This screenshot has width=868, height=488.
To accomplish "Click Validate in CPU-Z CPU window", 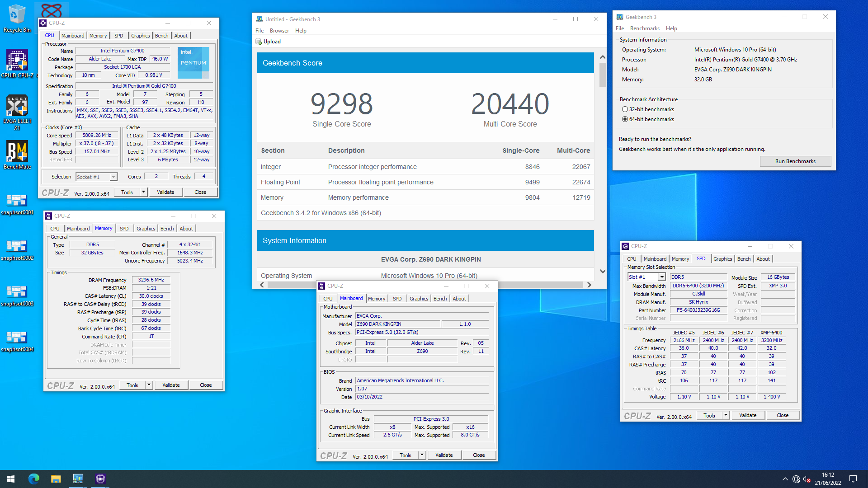I will point(165,192).
